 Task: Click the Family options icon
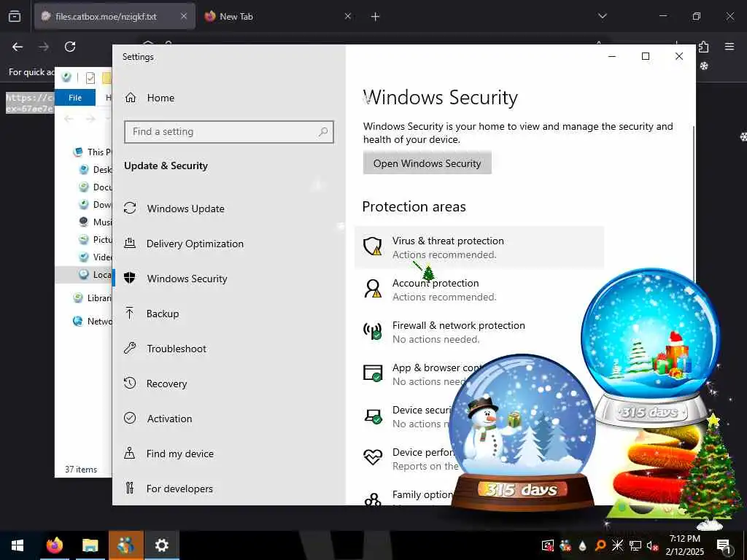[x=373, y=499]
